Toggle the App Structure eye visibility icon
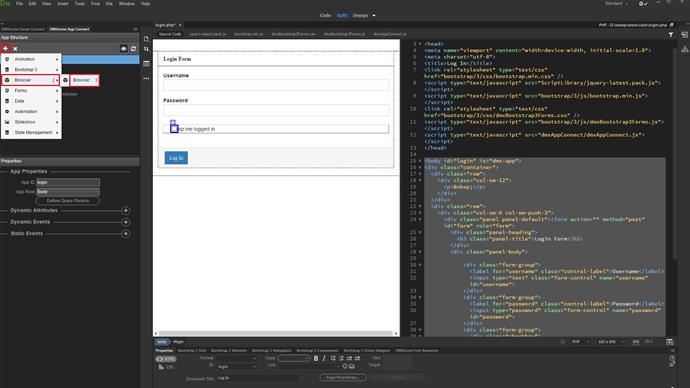Viewport: 690px width, 388px height. [x=124, y=49]
